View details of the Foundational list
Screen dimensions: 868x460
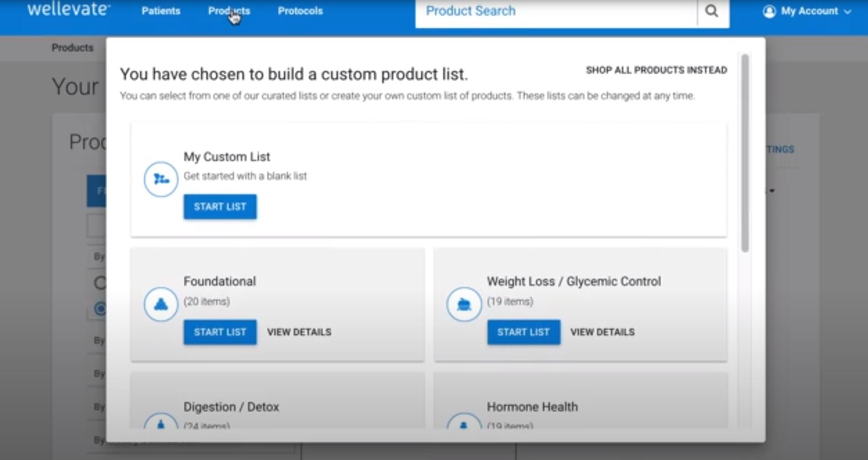pyautogui.click(x=299, y=332)
